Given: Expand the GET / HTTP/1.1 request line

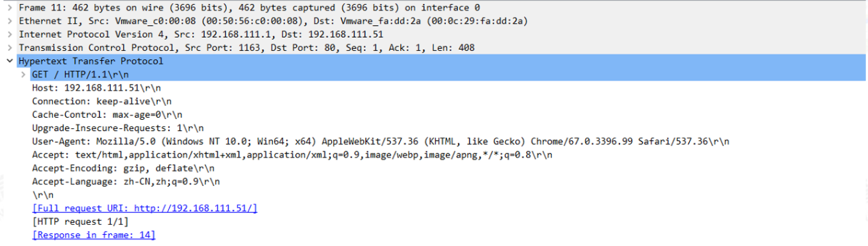Looking at the screenshot, I should click(x=24, y=75).
